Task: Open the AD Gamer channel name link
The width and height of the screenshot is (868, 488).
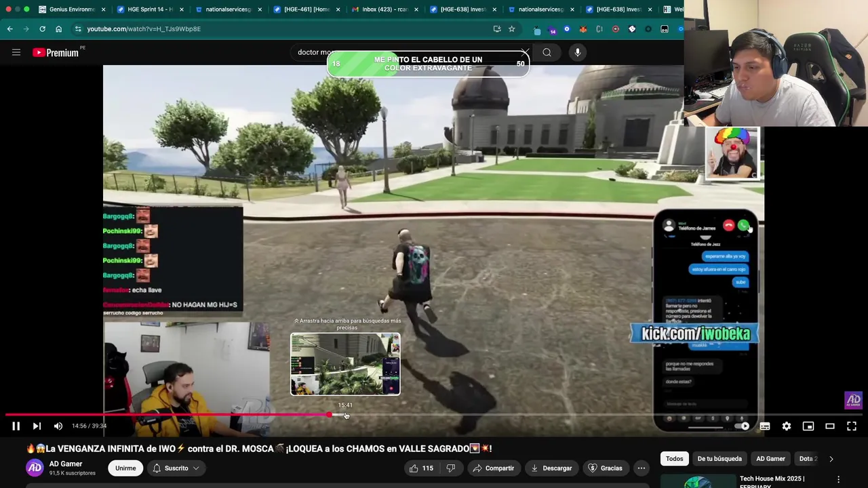Action: pyautogui.click(x=66, y=464)
